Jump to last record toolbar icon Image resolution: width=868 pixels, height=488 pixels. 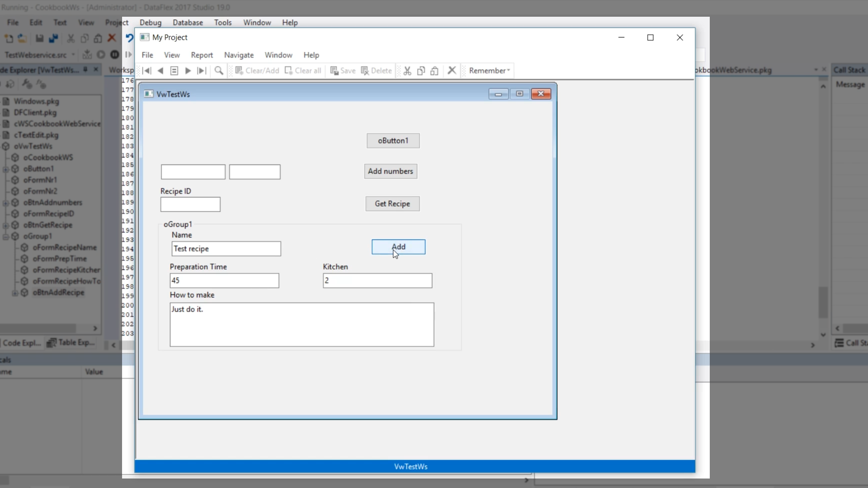point(202,71)
